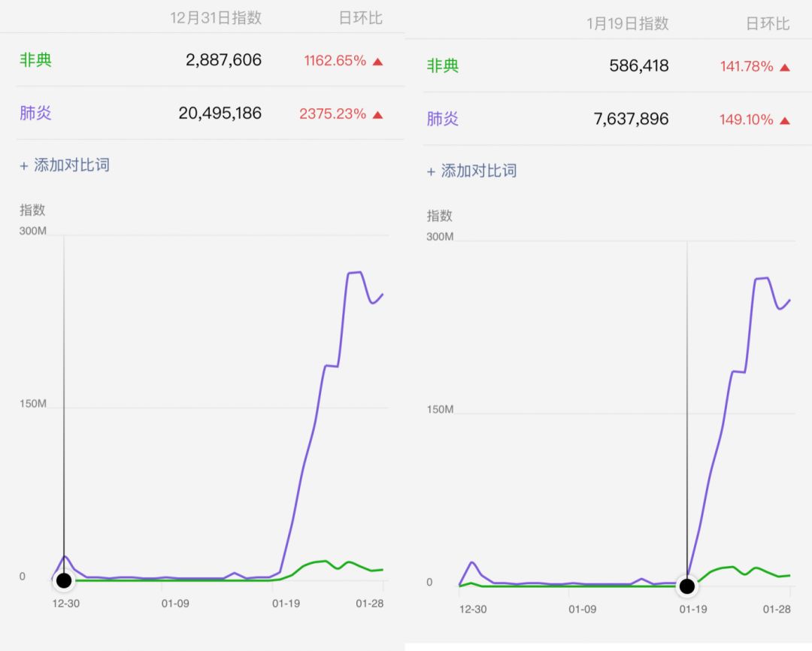
Task: Select green 非典 keyword with index 2,887,606
Action: pos(35,60)
